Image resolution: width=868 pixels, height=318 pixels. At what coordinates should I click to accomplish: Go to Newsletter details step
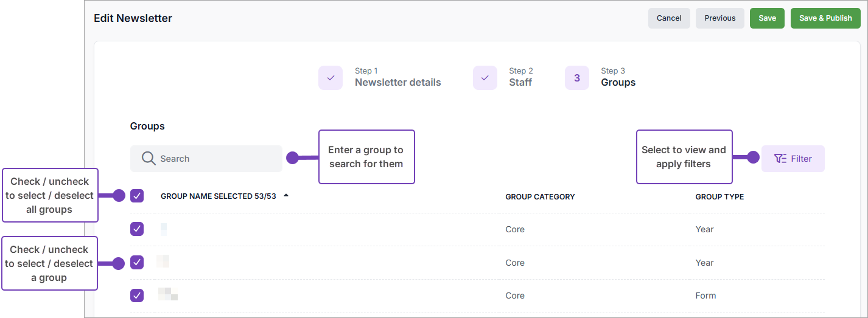397,83
